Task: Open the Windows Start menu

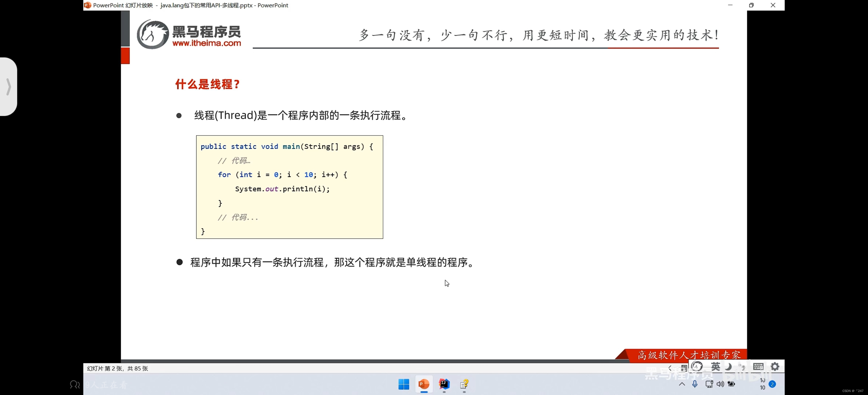Action: 404,384
